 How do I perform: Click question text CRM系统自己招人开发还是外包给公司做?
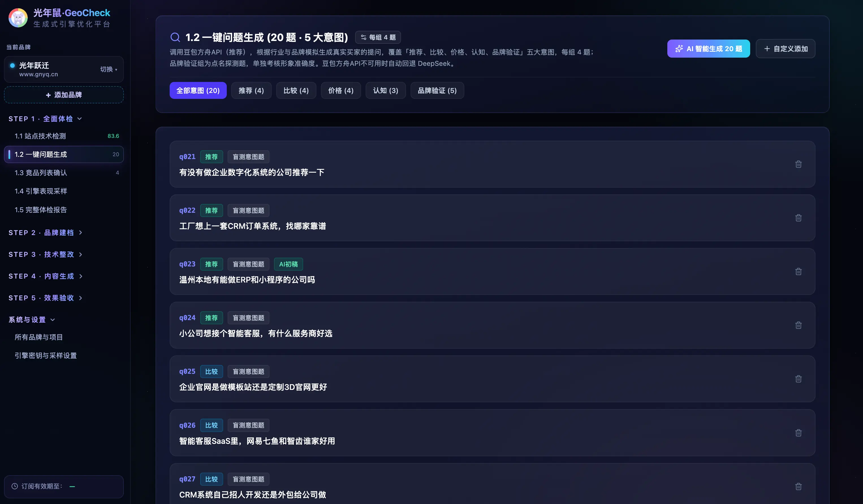click(x=253, y=495)
